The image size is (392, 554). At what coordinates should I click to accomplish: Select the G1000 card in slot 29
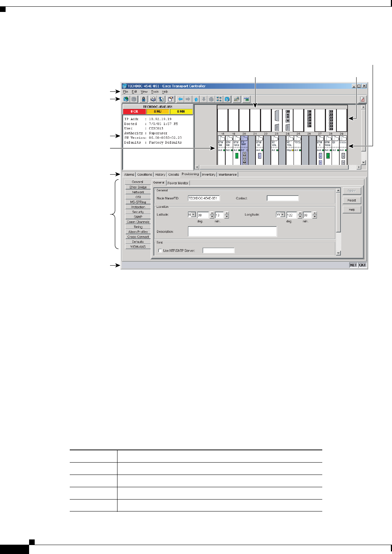tap(343, 150)
